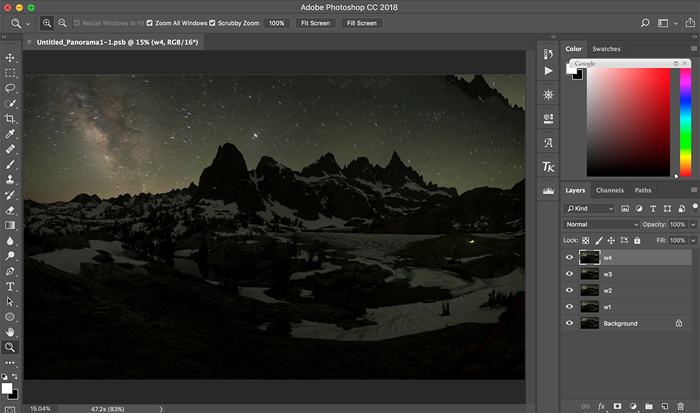The width and height of the screenshot is (700, 413).
Task: Add a layer mask to the layer
Action: (x=616, y=406)
